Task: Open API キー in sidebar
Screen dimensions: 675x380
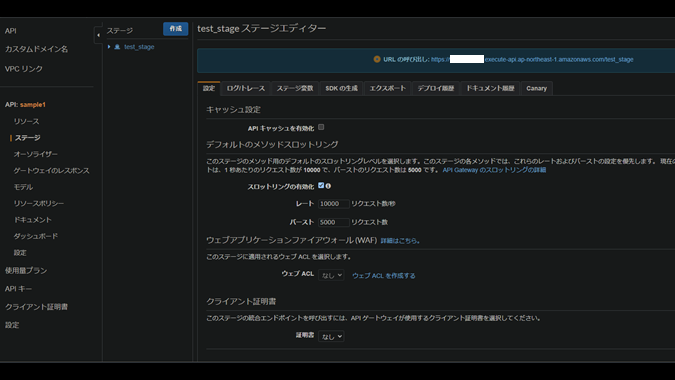Action: (x=18, y=289)
